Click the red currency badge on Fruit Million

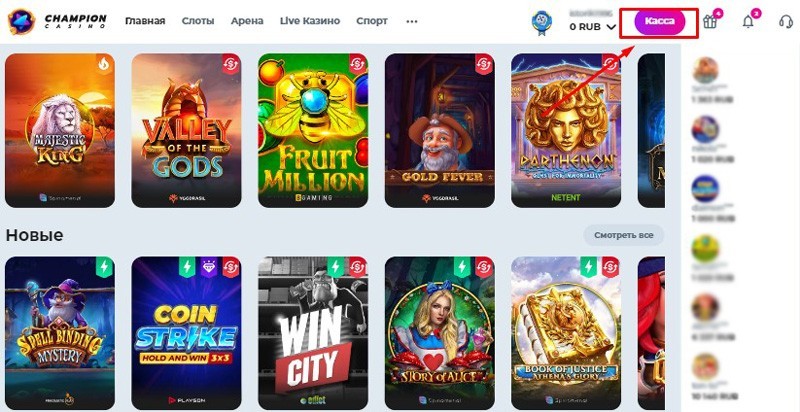(358, 65)
